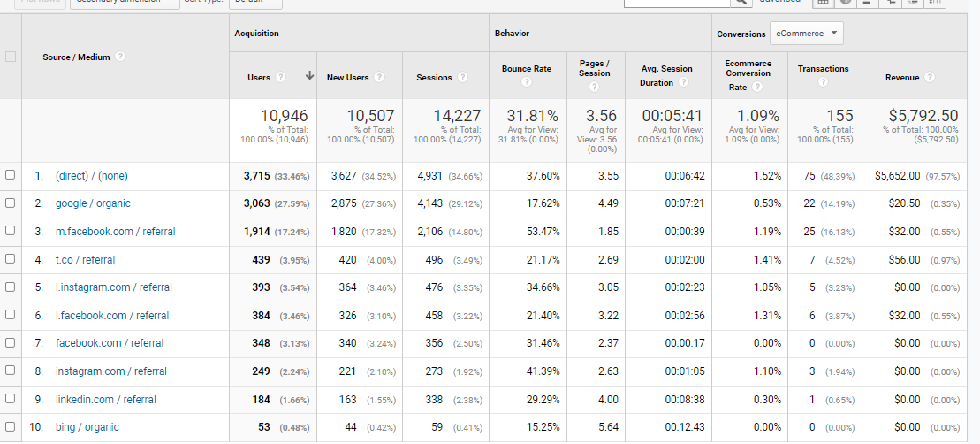Sort by the Users column header

259,78
